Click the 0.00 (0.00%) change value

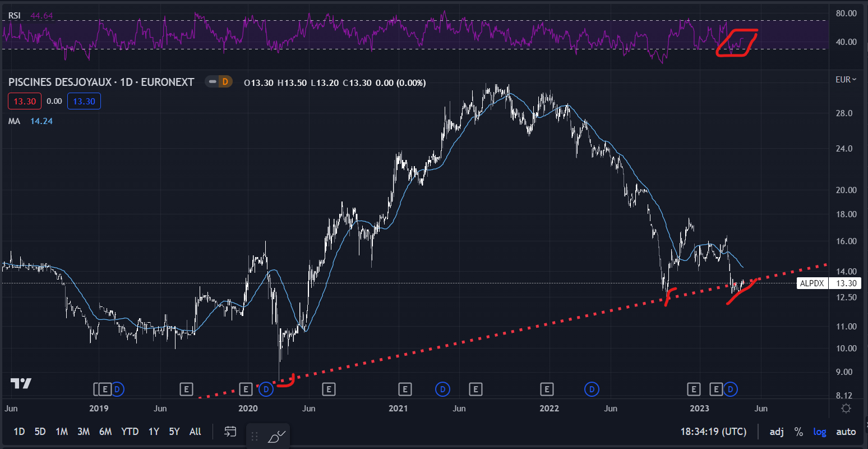coord(400,83)
